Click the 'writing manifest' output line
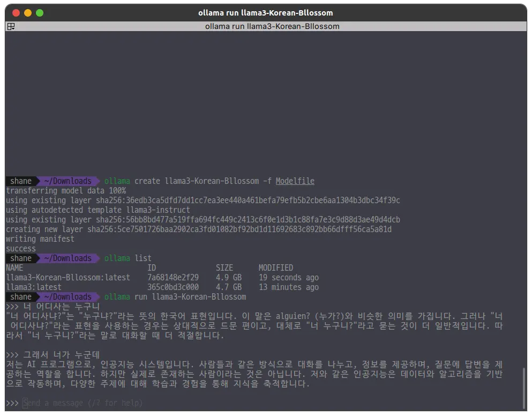 click(x=40, y=239)
